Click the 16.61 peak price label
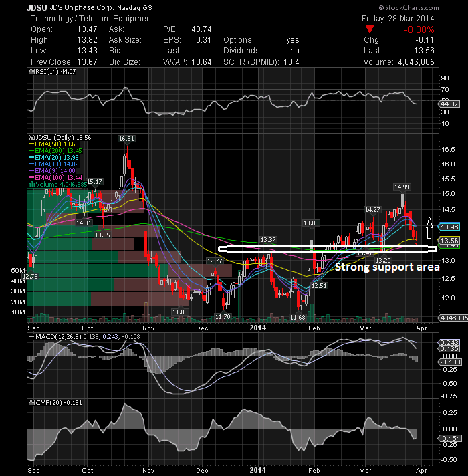 tap(126, 139)
